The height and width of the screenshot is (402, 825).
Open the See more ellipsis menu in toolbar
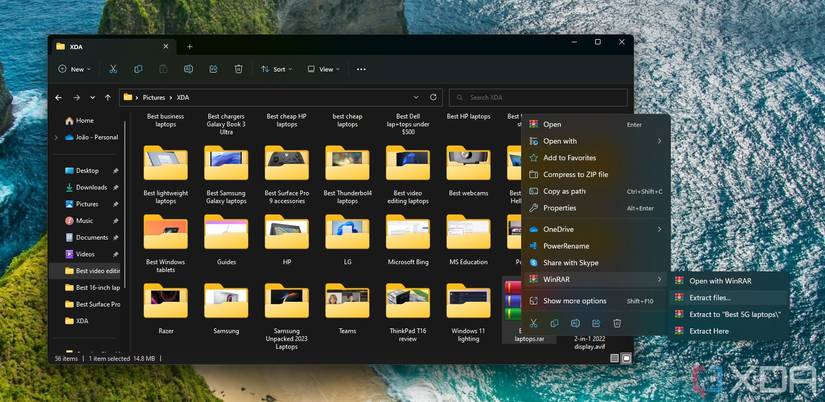(x=361, y=69)
